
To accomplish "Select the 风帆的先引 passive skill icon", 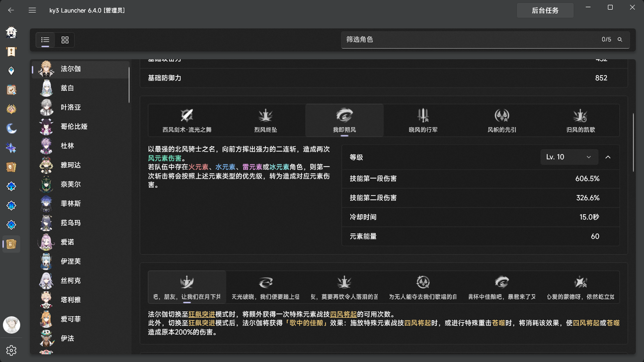I will pos(501,120).
